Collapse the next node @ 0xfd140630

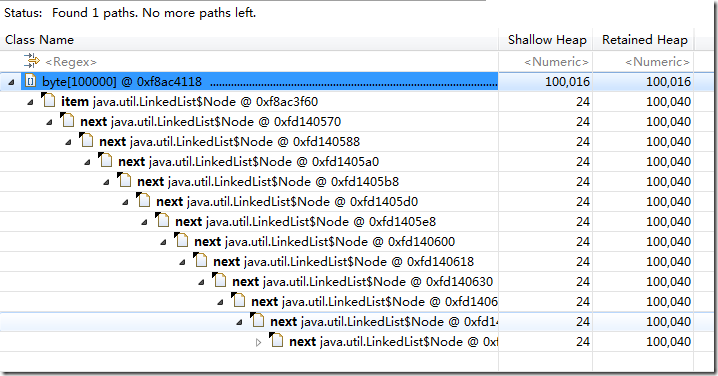tap(201, 282)
